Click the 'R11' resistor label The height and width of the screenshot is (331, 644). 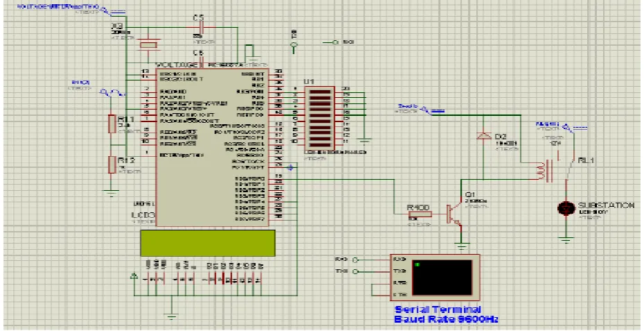126,119
